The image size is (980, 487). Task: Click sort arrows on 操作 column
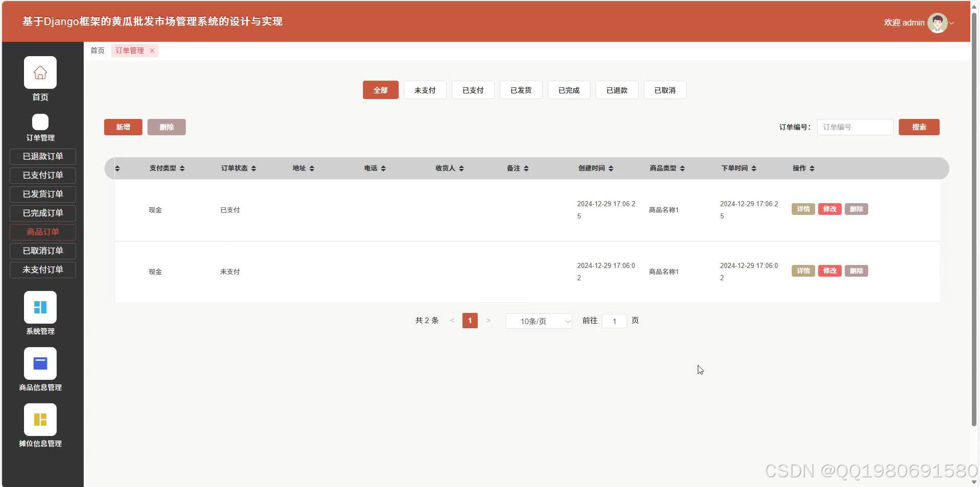coord(812,168)
